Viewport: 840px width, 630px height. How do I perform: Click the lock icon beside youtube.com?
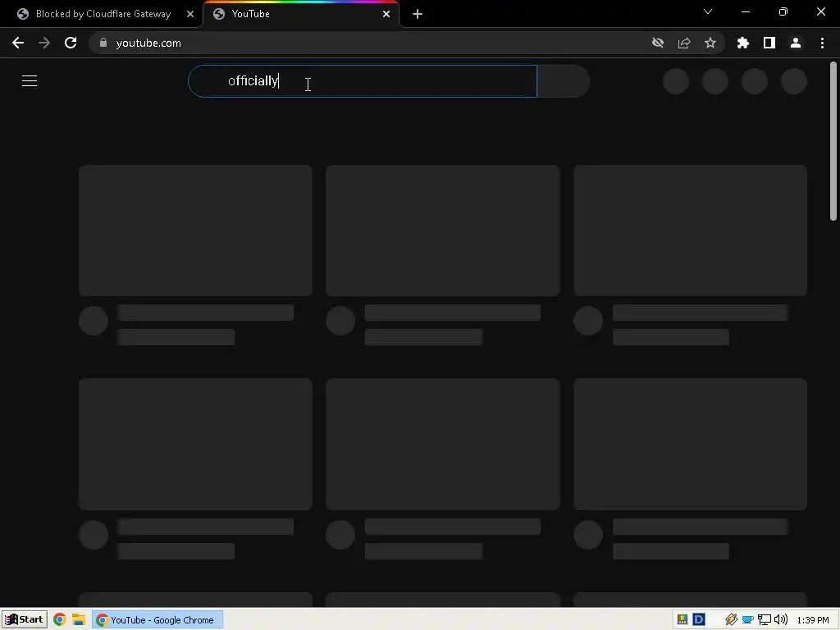[x=103, y=43]
